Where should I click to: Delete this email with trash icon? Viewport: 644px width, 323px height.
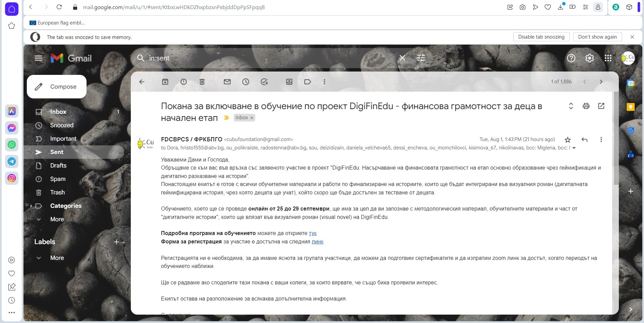click(202, 82)
